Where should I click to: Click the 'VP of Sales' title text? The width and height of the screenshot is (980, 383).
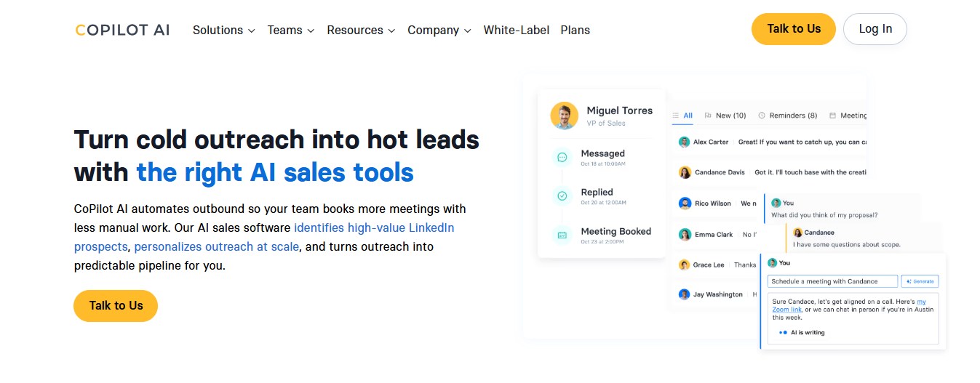point(606,124)
